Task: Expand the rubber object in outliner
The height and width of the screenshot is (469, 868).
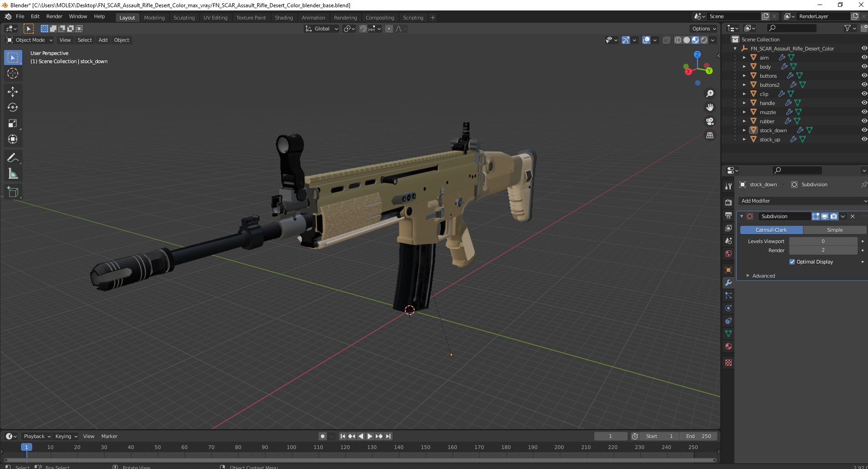Action: (x=744, y=121)
